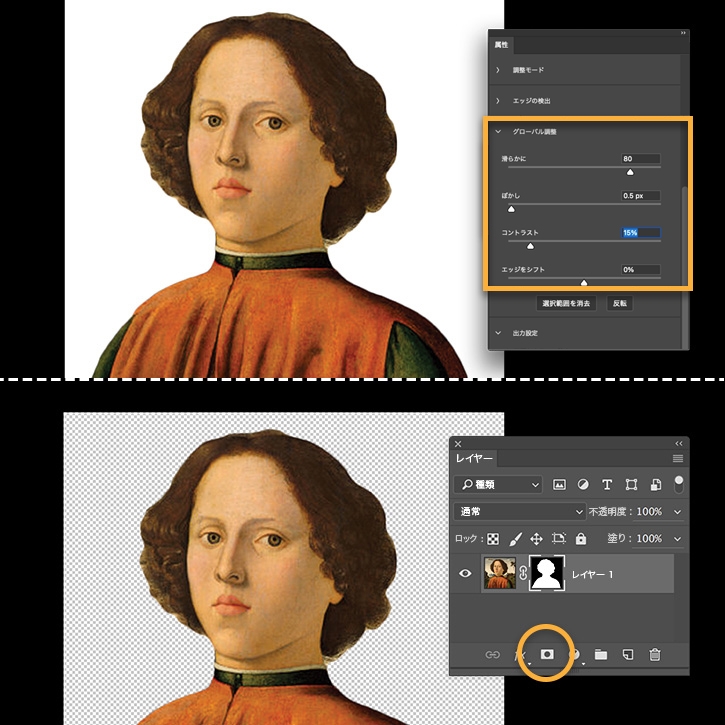Add a layer mask with the mask icon
Screen dimensions: 725x725
click(547, 654)
